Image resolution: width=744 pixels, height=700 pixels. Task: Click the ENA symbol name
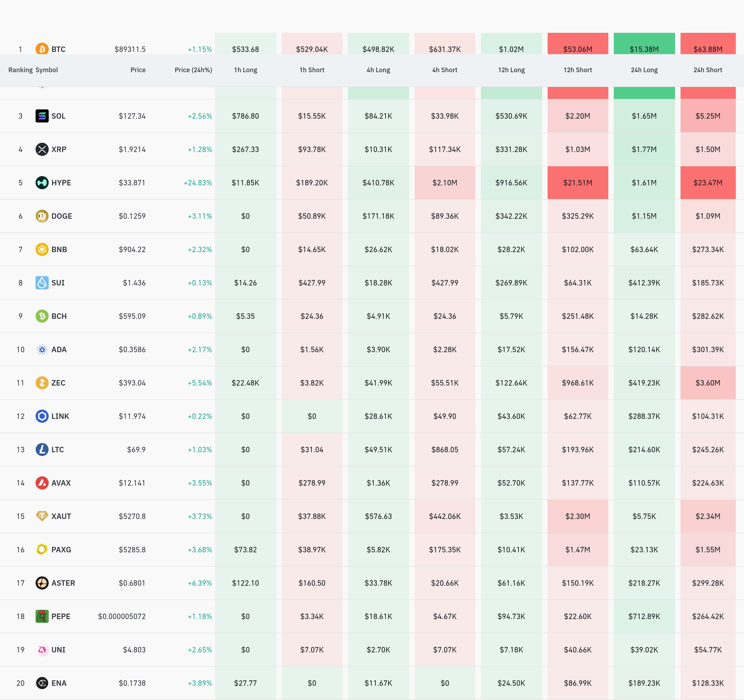59,683
